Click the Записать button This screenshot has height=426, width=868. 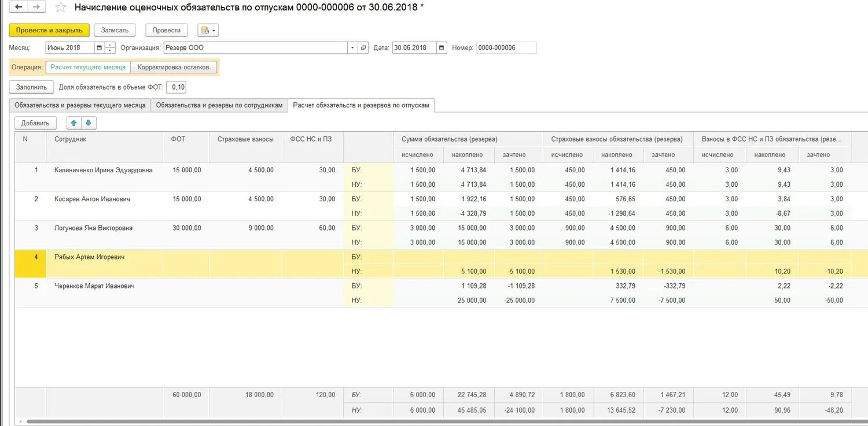pyautogui.click(x=115, y=30)
